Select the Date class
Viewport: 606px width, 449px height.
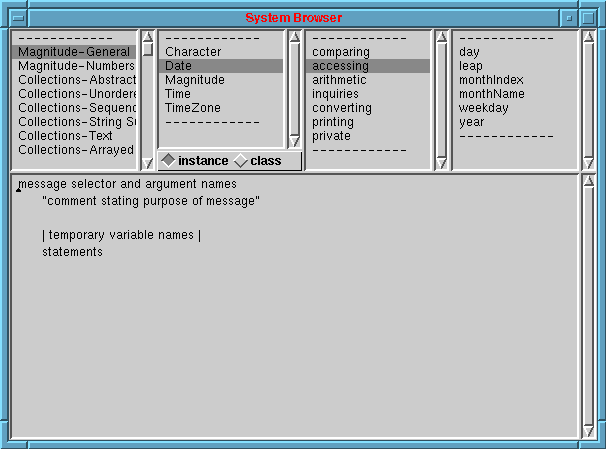click(x=221, y=66)
